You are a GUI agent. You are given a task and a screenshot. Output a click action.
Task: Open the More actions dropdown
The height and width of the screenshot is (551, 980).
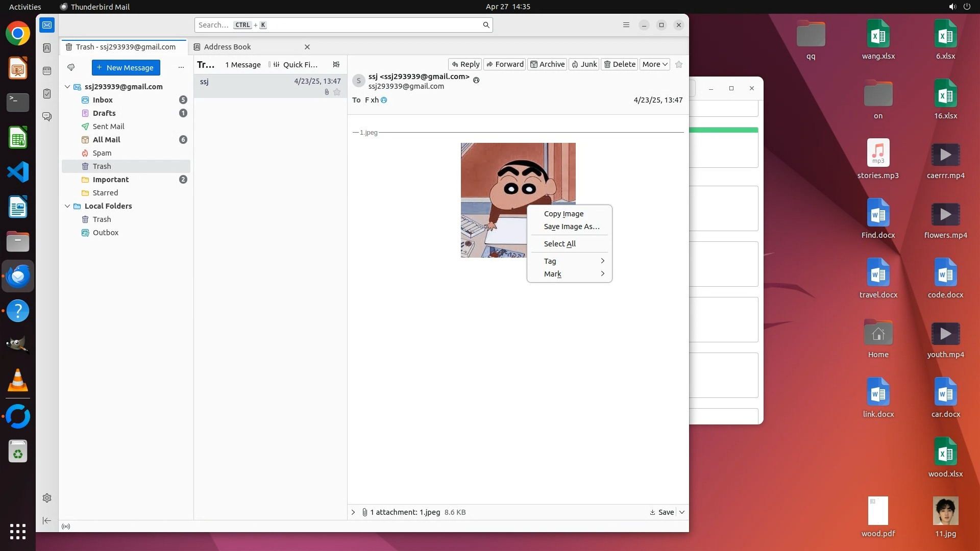654,64
